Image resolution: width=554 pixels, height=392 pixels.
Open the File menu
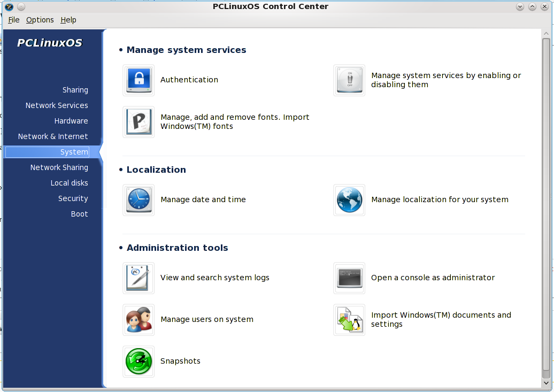(x=14, y=20)
